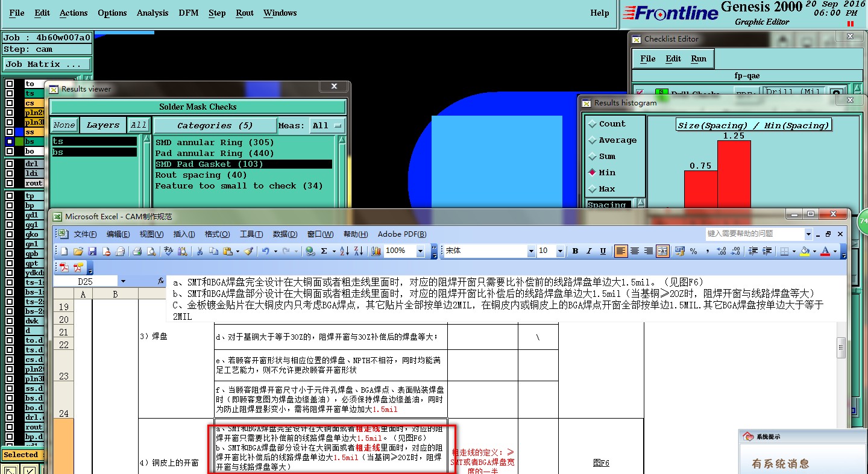Open the font name dropdown
The height and width of the screenshot is (474, 868).
[x=531, y=251]
